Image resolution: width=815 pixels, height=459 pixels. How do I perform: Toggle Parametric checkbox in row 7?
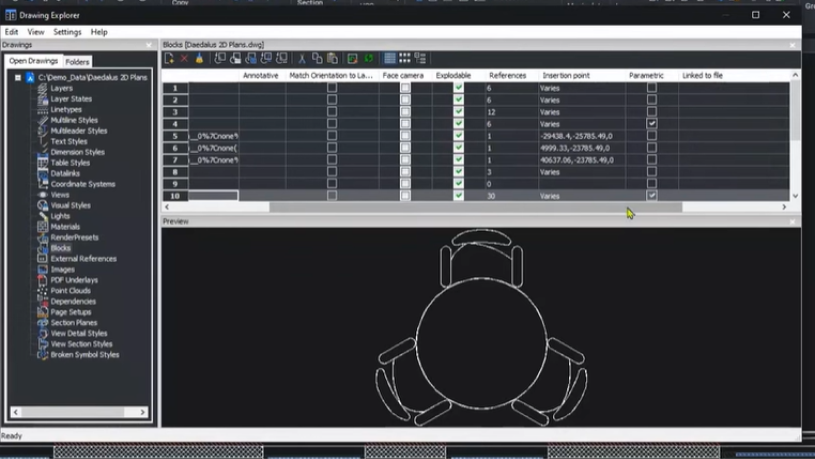click(x=651, y=160)
